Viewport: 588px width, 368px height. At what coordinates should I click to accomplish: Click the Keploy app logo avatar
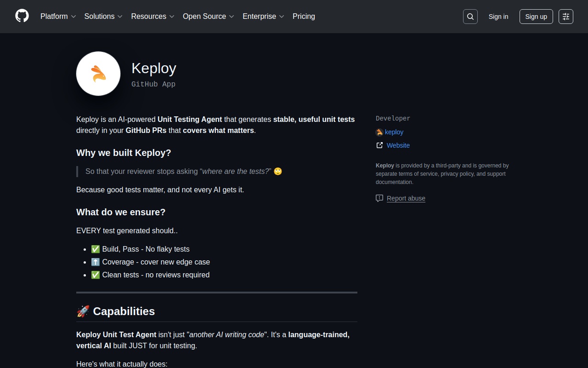(98, 74)
